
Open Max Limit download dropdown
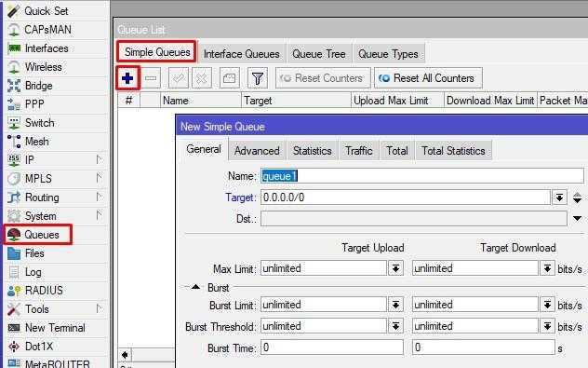(547, 268)
